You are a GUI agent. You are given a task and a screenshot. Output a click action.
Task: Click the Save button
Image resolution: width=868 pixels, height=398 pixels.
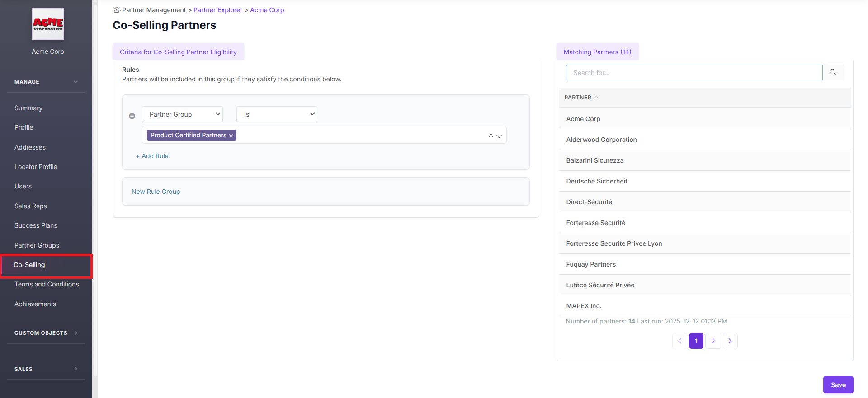(838, 385)
